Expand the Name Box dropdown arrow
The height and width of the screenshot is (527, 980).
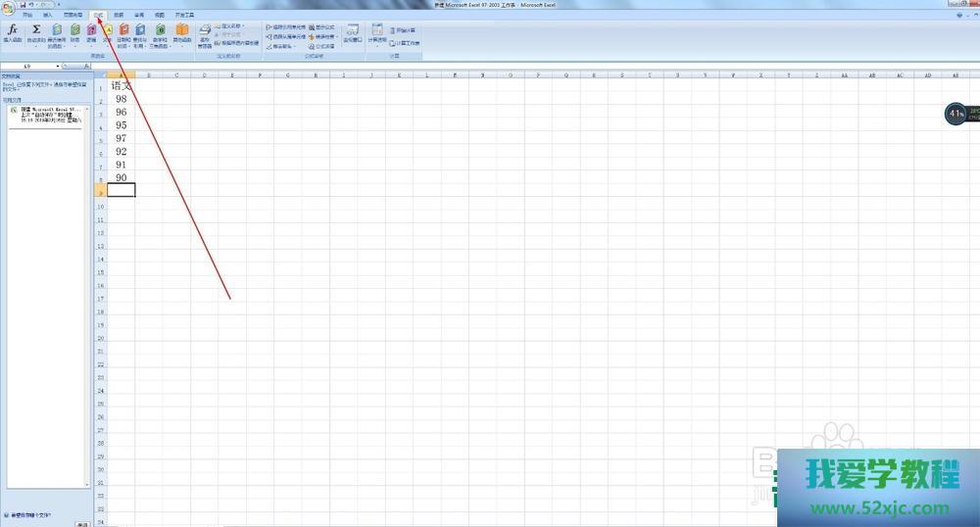coord(59,66)
